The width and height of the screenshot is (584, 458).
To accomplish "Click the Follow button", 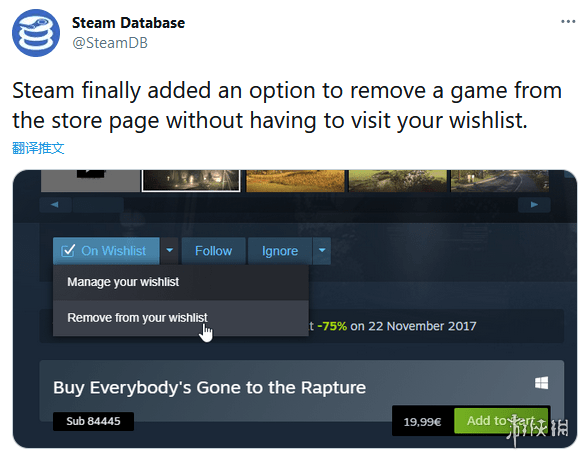I will (x=213, y=251).
